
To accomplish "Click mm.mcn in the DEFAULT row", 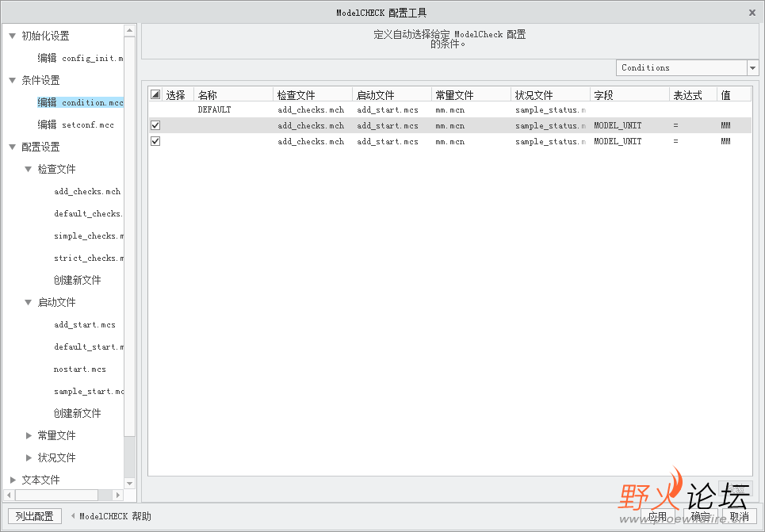I will click(x=449, y=110).
